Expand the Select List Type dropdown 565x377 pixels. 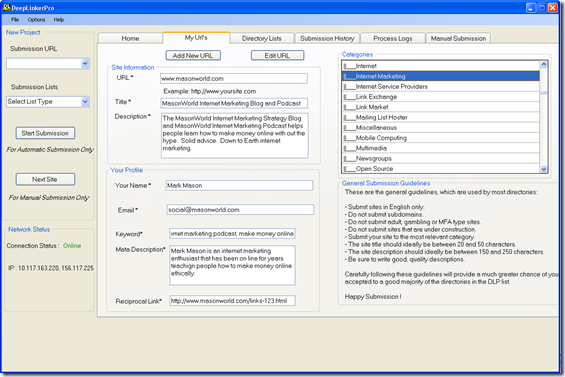(x=85, y=102)
